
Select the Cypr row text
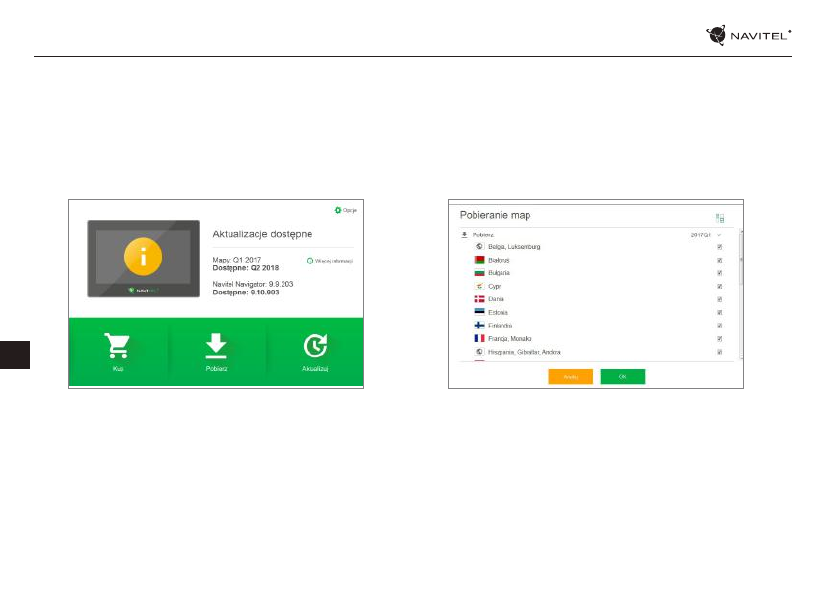[x=494, y=287]
